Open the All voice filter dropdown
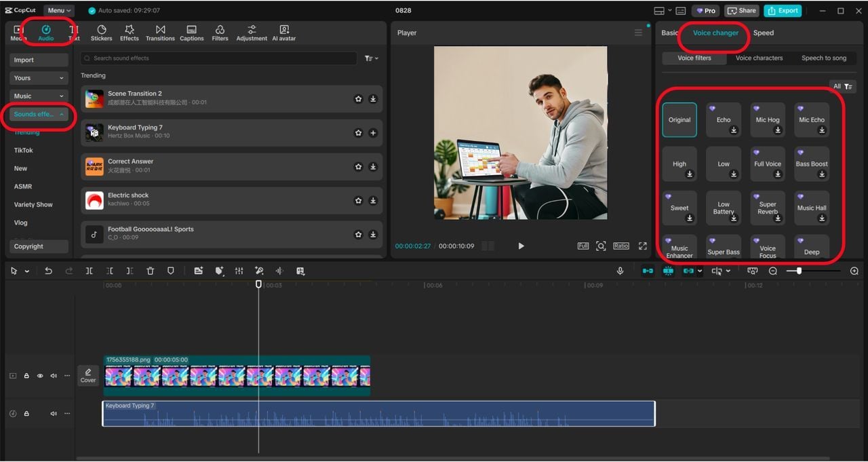868x462 pixels. coord(843,86)
